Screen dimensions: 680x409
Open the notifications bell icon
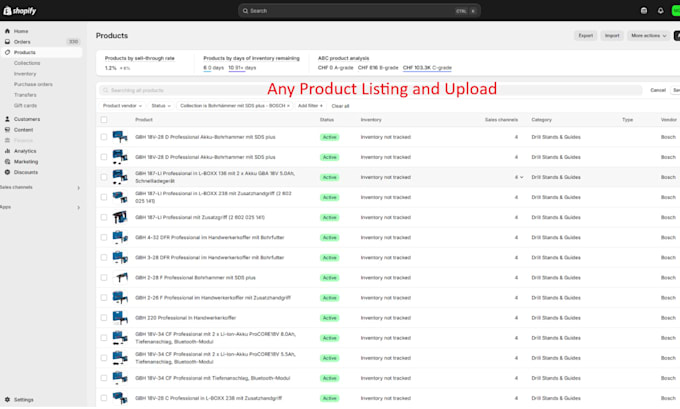coord(660,11)
